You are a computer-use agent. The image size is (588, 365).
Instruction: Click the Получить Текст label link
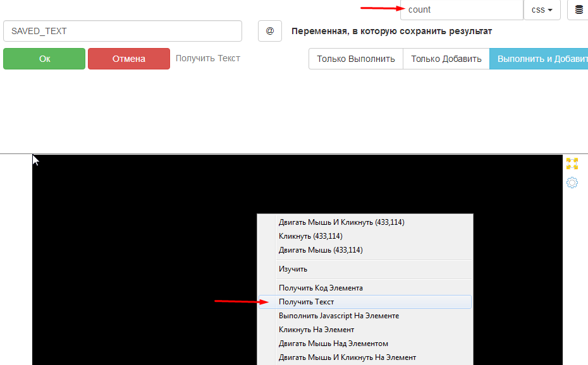click(x=208, y=58)
